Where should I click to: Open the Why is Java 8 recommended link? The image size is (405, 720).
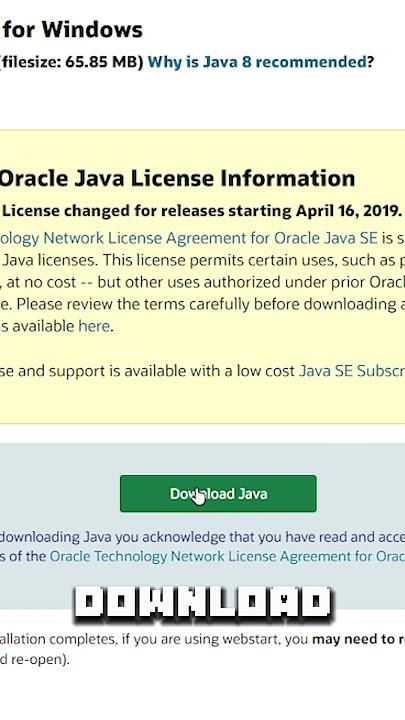coord(260,62)
